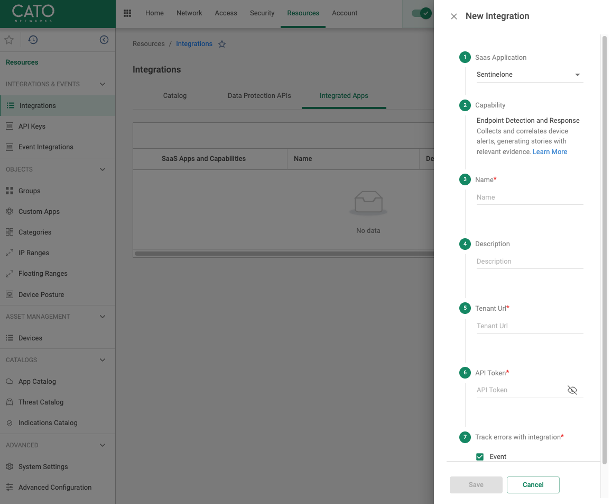Collapse sidebar with the arrow icon
612x504 pixels.
pyautogui.click(x=104, y=40)
